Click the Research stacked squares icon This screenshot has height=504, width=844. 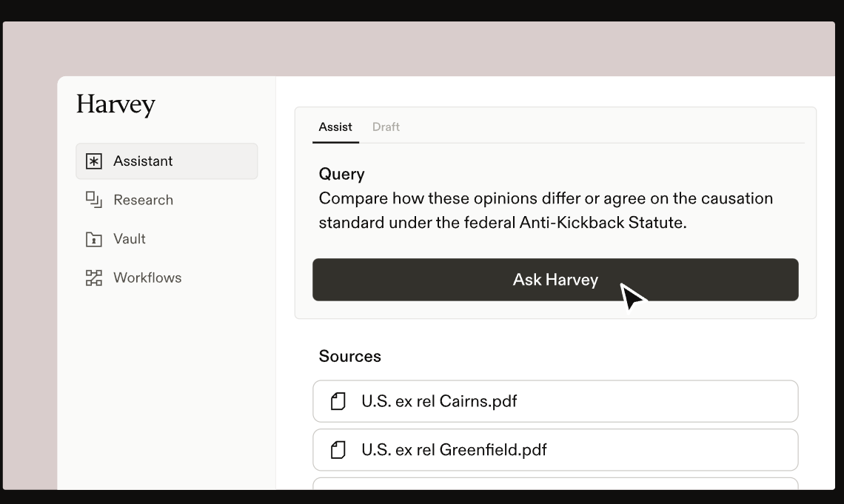pyautogui.click(x=94, y=200)
